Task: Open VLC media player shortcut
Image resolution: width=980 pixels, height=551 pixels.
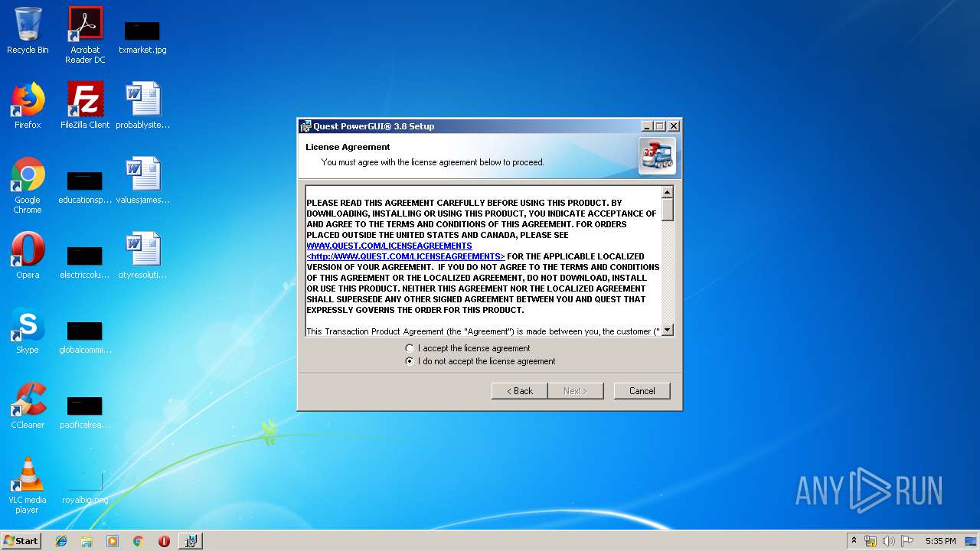Action: [x=28, y=485]
